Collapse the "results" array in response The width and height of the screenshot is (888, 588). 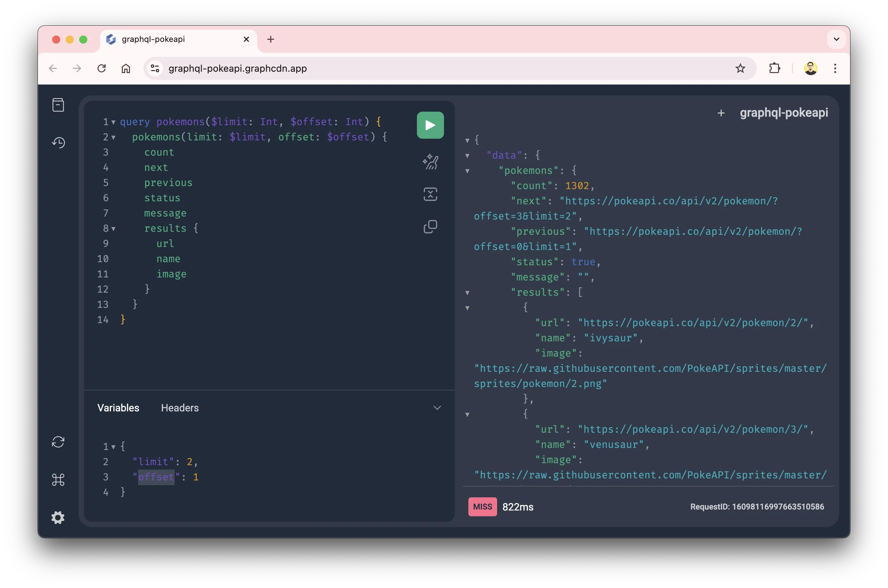(x=467, y=293)
